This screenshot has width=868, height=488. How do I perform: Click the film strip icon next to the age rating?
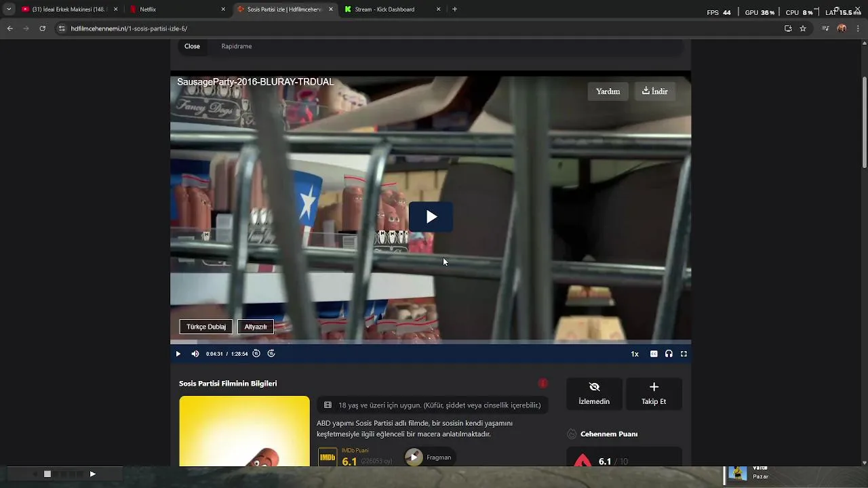[328, 405]
